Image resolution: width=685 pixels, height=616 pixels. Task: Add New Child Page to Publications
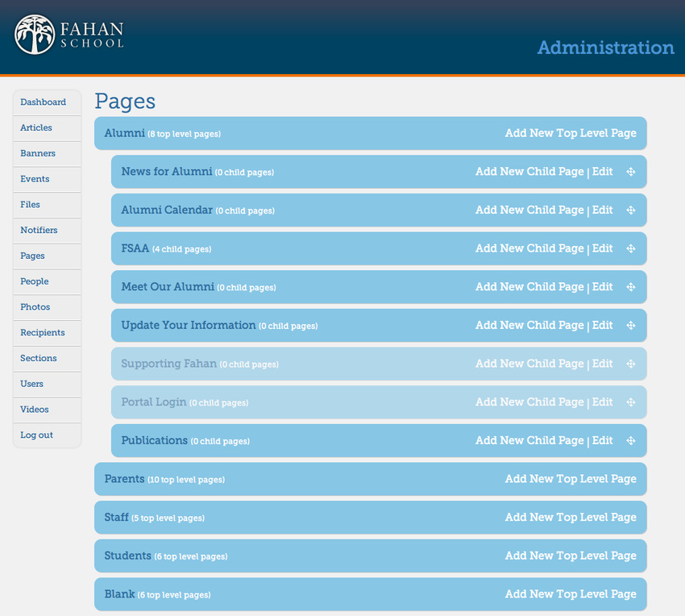coord(529,441)
